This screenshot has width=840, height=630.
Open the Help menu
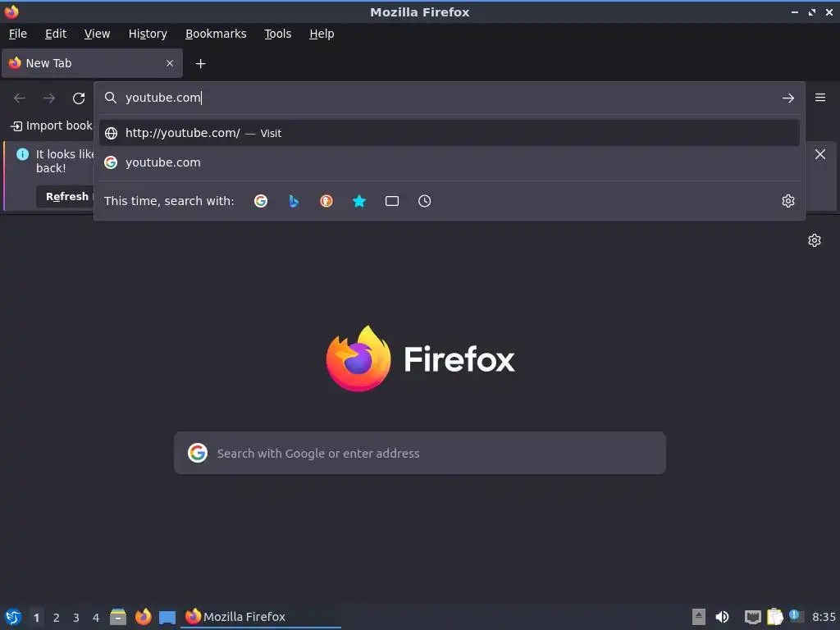tap(322, 34)
